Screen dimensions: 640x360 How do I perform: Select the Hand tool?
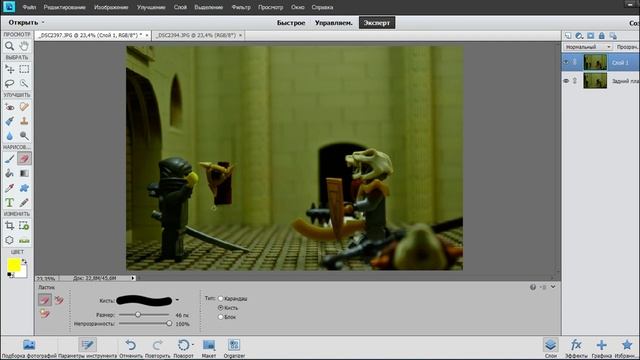tap(24, 46)
